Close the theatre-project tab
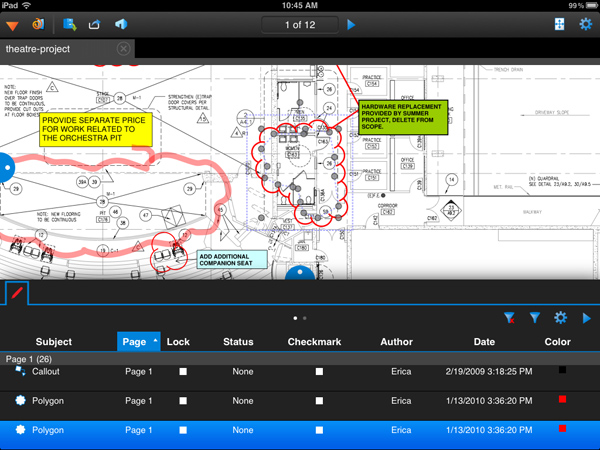The height and width of the screenshot is (450, 600). (x=123, y=48)
